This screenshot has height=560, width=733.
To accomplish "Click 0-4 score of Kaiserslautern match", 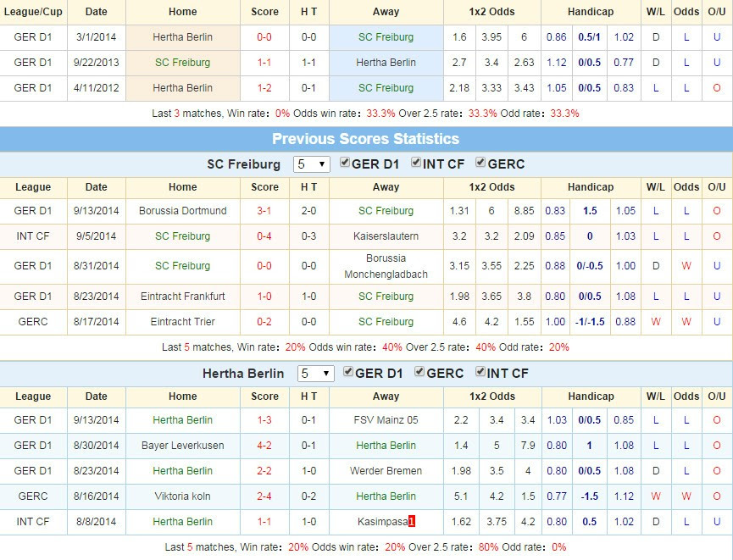I will coord(264,236).
